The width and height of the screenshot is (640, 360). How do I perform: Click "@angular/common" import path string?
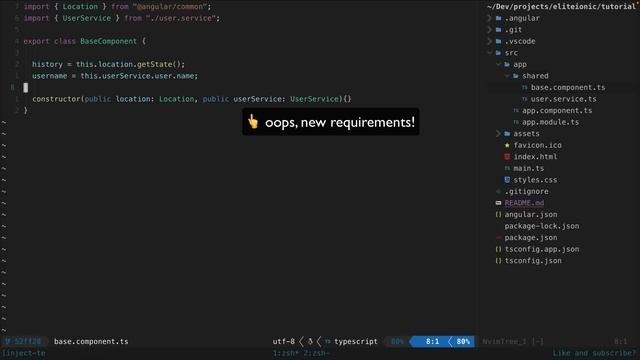click(170, 7)
